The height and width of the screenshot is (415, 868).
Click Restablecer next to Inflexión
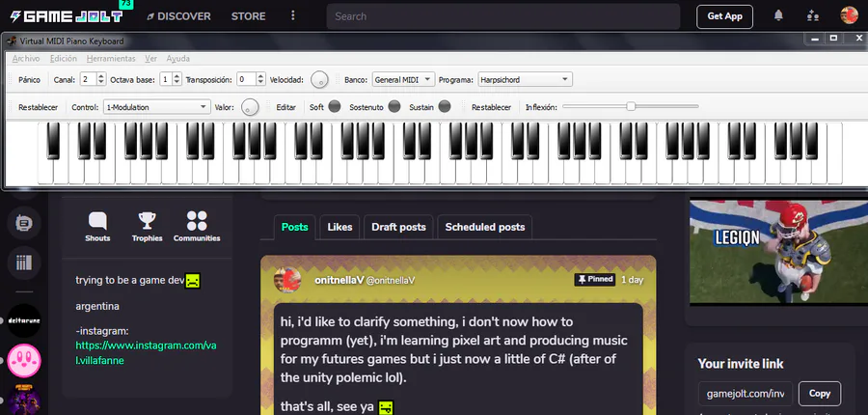491,107
